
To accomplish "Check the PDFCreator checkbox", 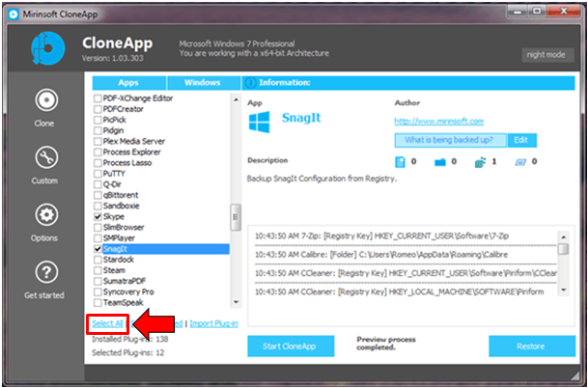I will click(98, 109).
